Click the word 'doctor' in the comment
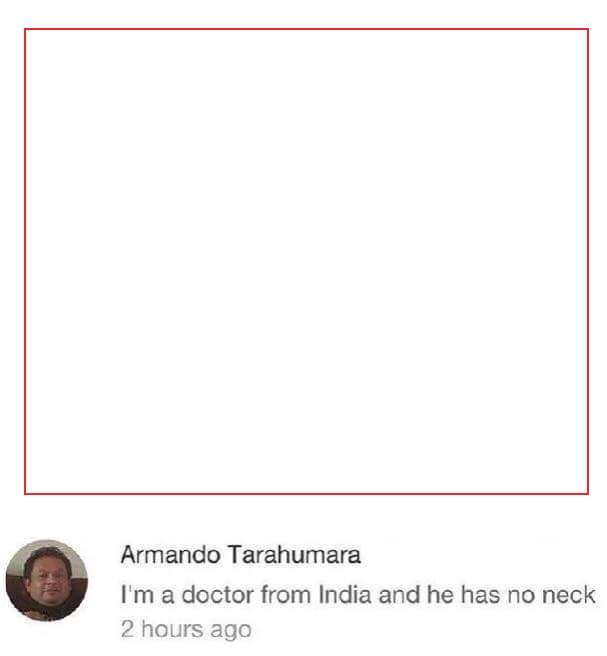Screen dimensions: 607x656 pos(218,594)
